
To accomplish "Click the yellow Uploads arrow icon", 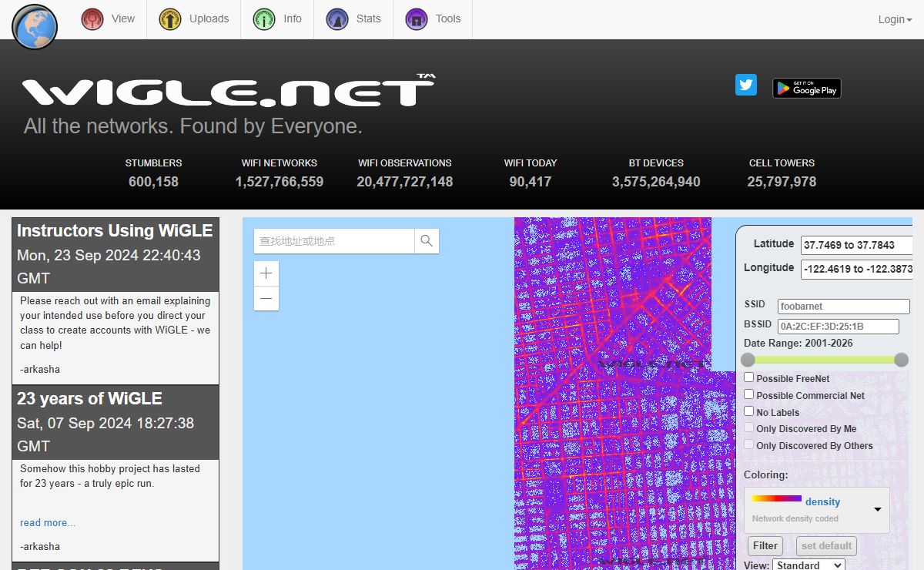I will click(170, 19).
